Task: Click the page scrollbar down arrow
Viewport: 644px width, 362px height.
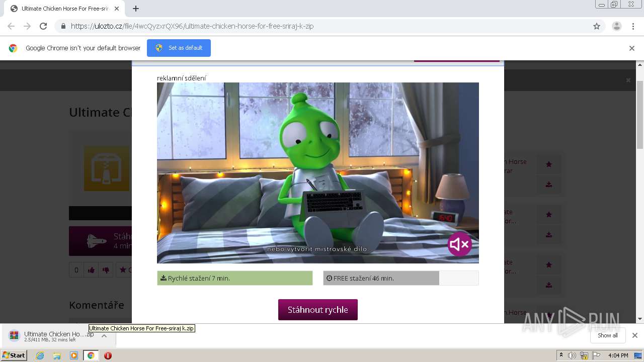Action: click(x=640, y=319)
